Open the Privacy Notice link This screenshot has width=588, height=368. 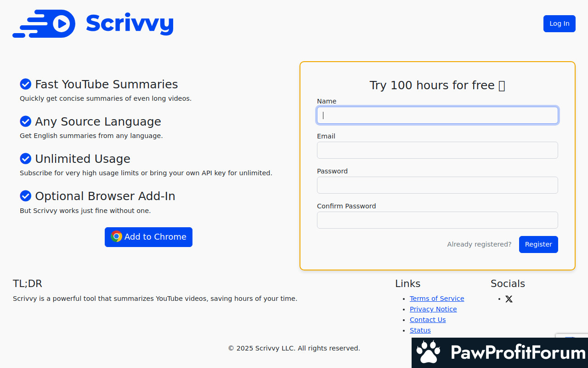point(433,309)
